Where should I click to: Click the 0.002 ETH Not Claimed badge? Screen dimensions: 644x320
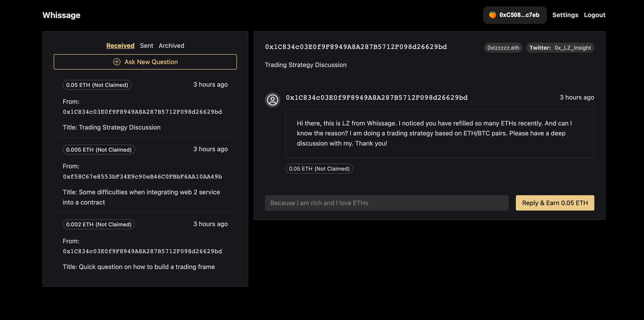pos(99,224)
